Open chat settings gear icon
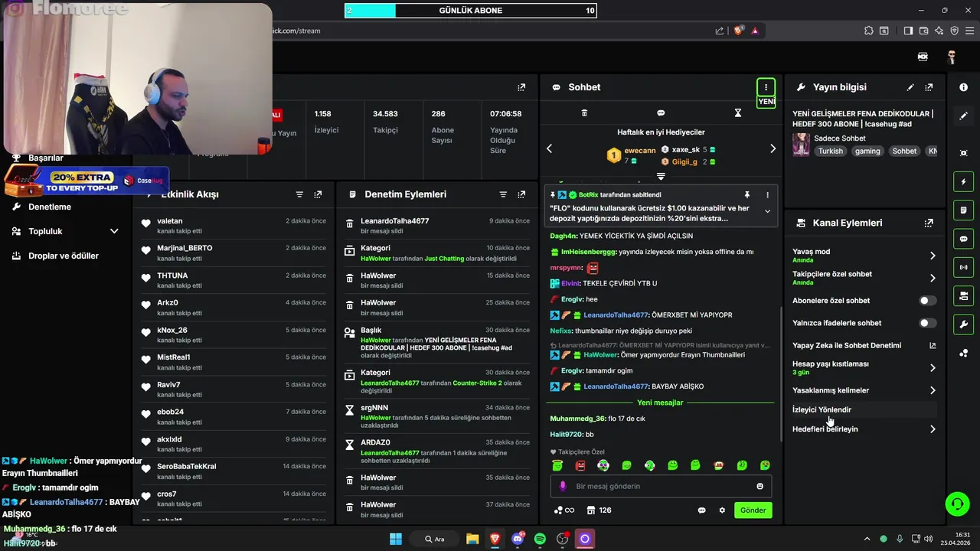Screen dimensions: 980x551 [721, 510]
